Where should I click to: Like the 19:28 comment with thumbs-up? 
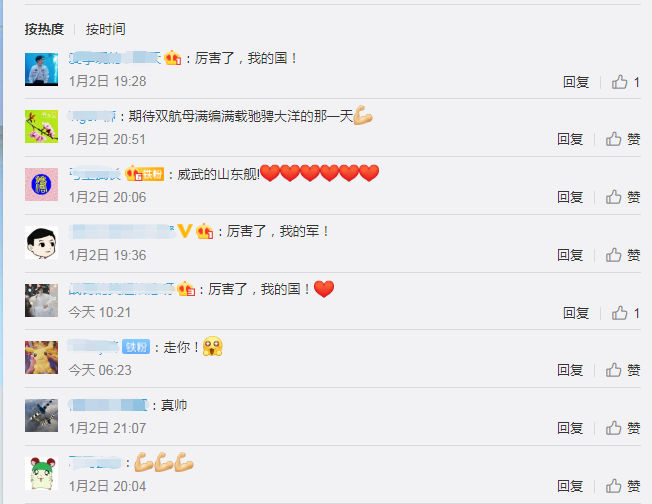click(x=625, y=82)
